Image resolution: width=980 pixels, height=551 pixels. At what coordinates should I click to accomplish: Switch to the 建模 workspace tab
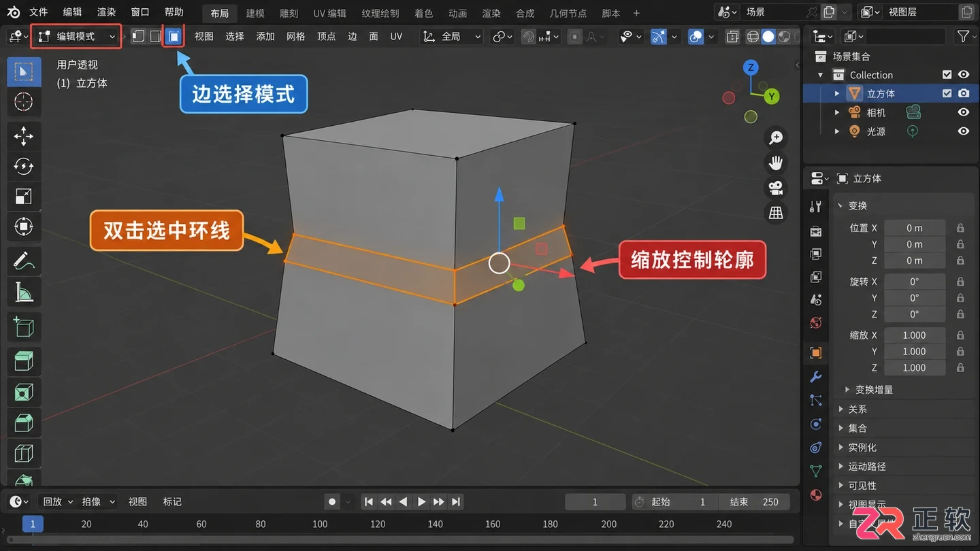tap(255, 13)
